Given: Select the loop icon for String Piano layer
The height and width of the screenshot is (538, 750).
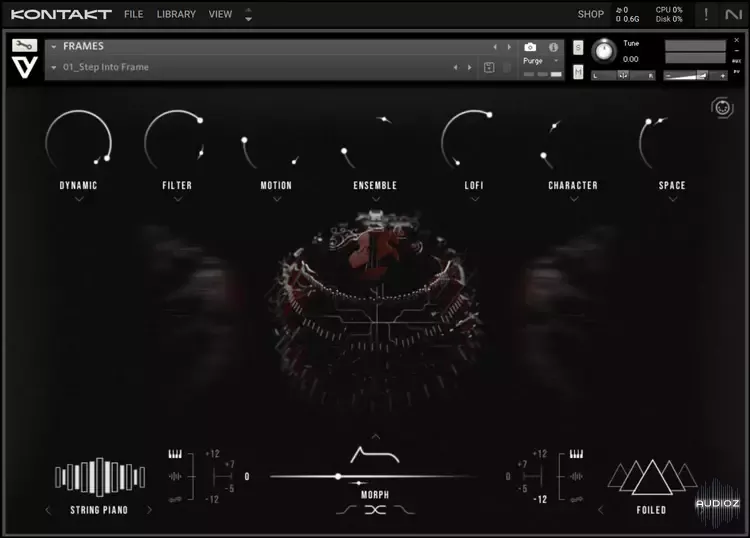Looking at the screenshot, I should 175,499.
